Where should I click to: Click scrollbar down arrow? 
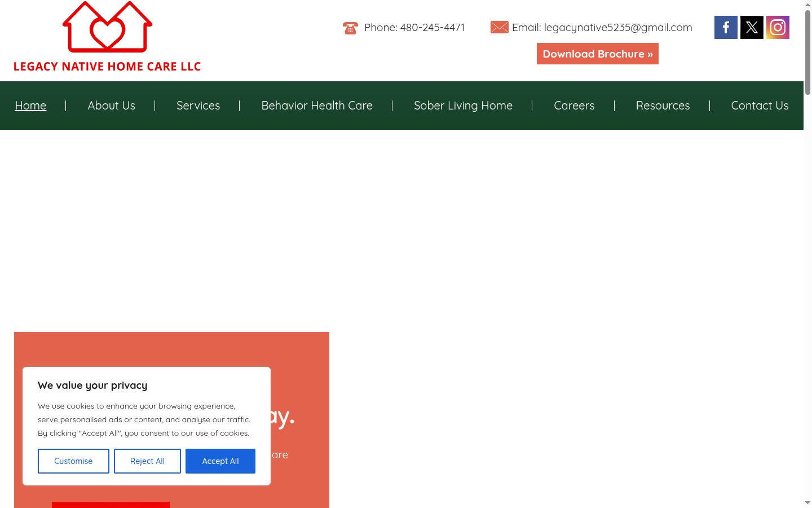(807, 502)
